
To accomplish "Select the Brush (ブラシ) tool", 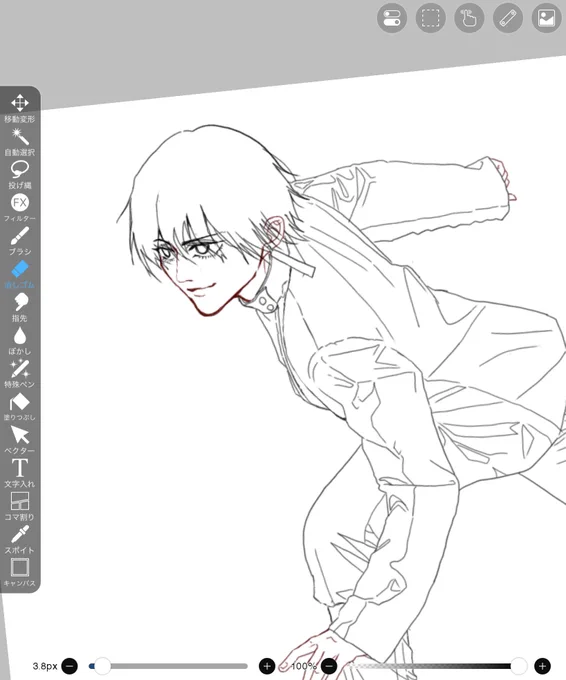I will click(x=20, y=241).
